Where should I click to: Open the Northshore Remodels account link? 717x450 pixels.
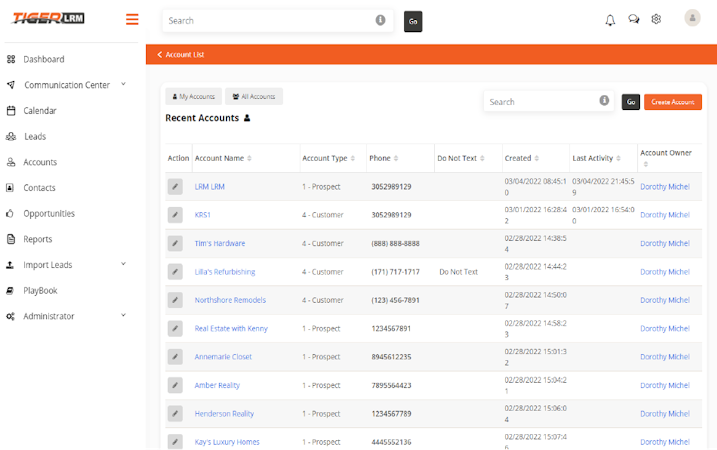pos(230,300)
